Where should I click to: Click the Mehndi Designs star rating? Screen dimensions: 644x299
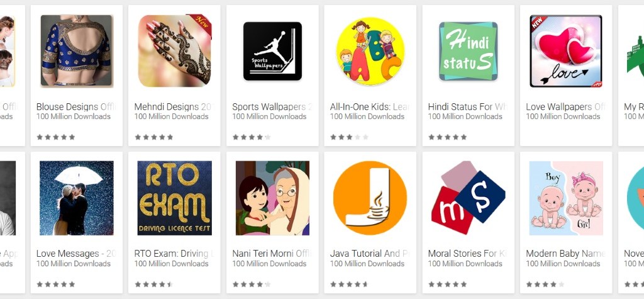pyautogui.click(x=153, y=137)
